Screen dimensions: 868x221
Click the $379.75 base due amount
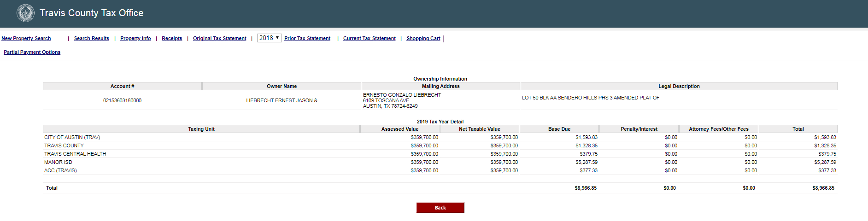tap(589, 154)
